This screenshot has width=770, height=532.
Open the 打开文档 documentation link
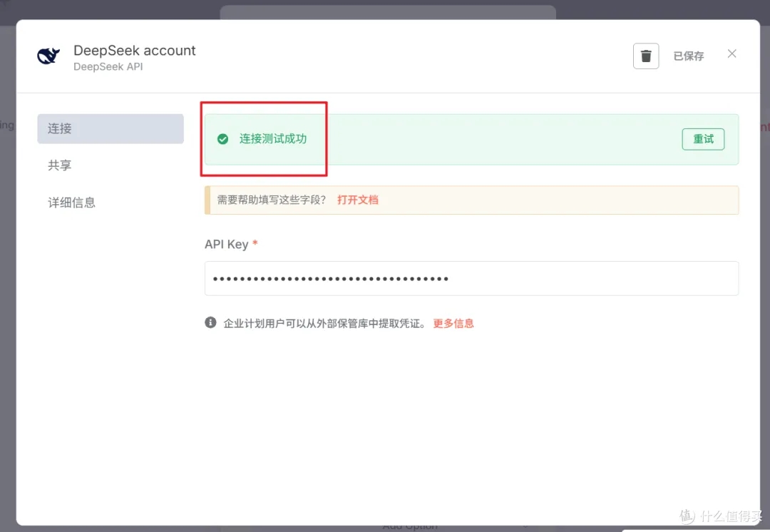[x=357, y=200]
